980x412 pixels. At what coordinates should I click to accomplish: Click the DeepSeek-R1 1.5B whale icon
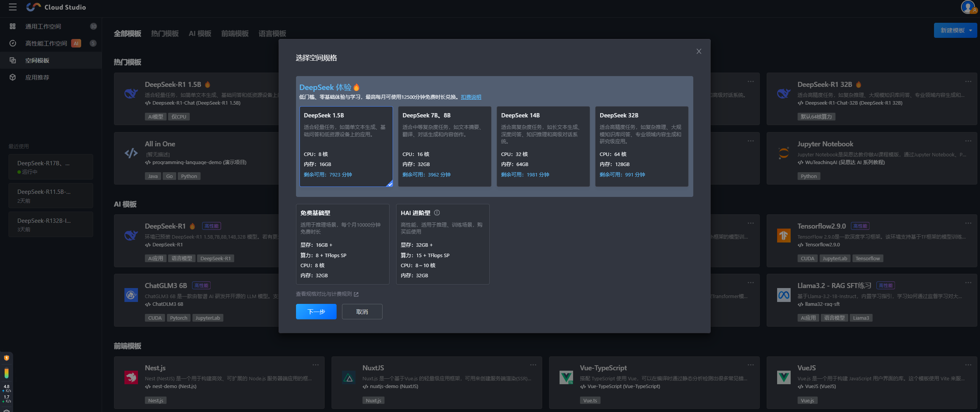131,93
